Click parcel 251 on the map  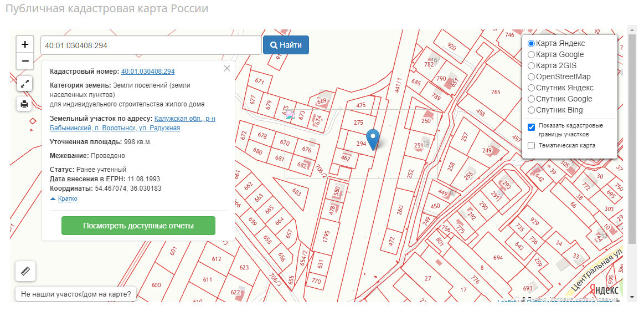(418, 145)
